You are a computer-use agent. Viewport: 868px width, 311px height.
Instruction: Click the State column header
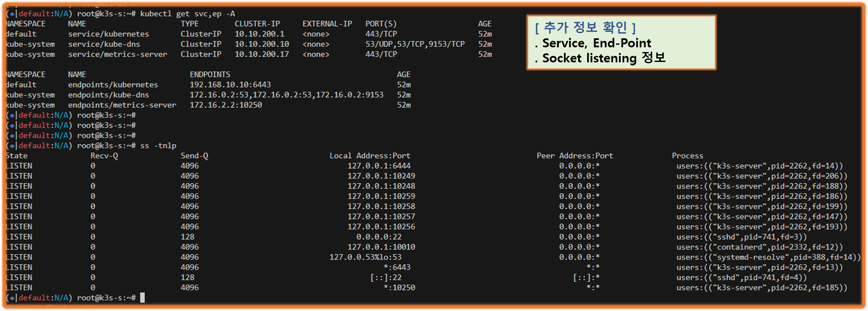click(x=16, y=156)
